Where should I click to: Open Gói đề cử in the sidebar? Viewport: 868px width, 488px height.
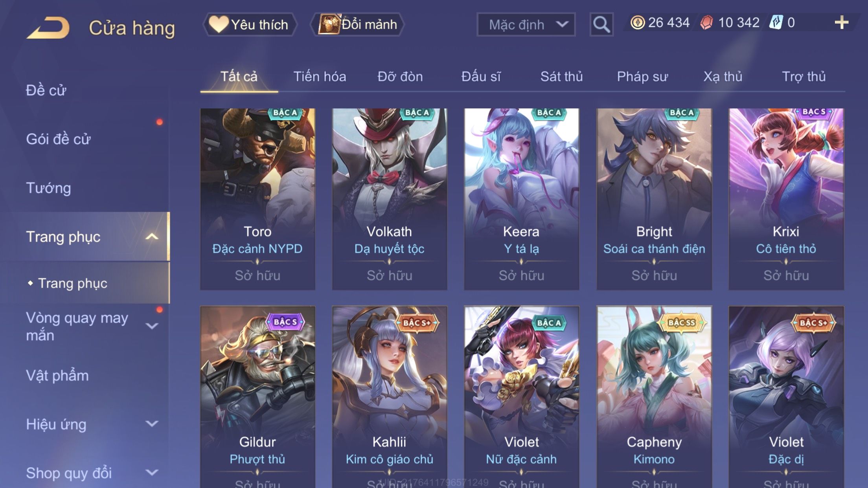[x=58, y=139]
